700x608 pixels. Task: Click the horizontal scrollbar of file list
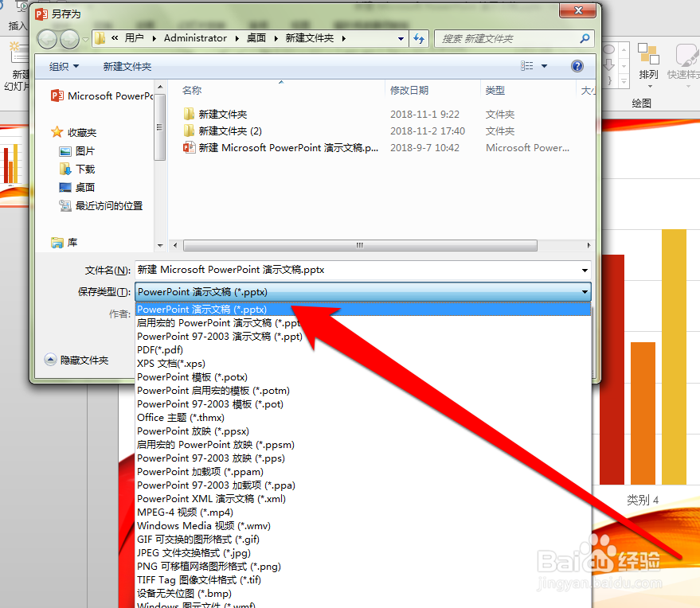(x=360, y=245)
